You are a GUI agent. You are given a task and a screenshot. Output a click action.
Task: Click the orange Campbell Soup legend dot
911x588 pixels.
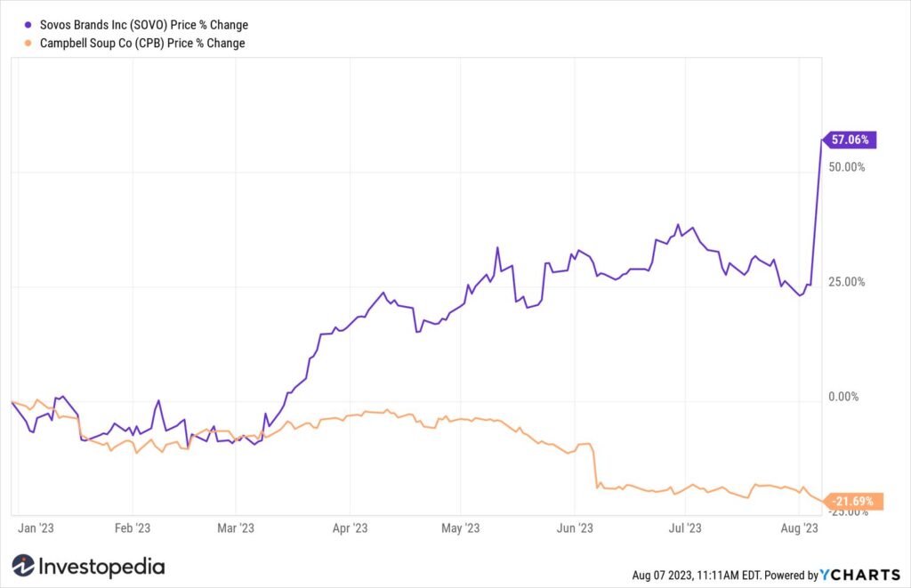28,43
